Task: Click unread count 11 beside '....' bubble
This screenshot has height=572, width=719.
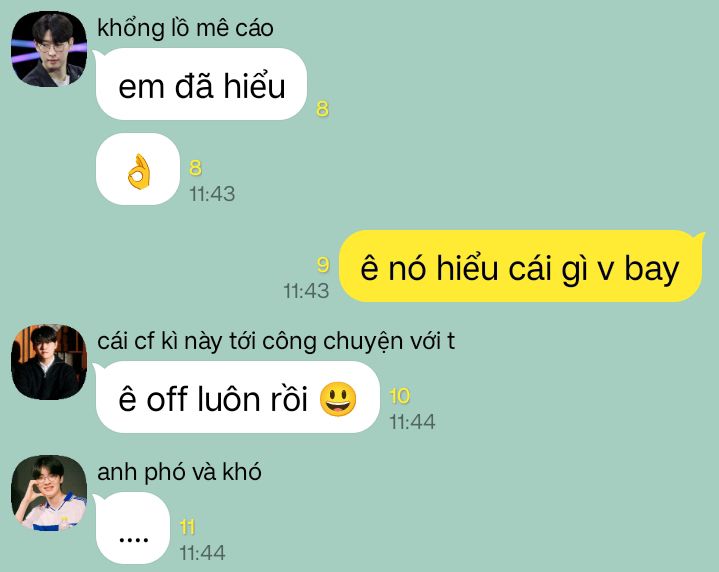Action: coord(187,527)
